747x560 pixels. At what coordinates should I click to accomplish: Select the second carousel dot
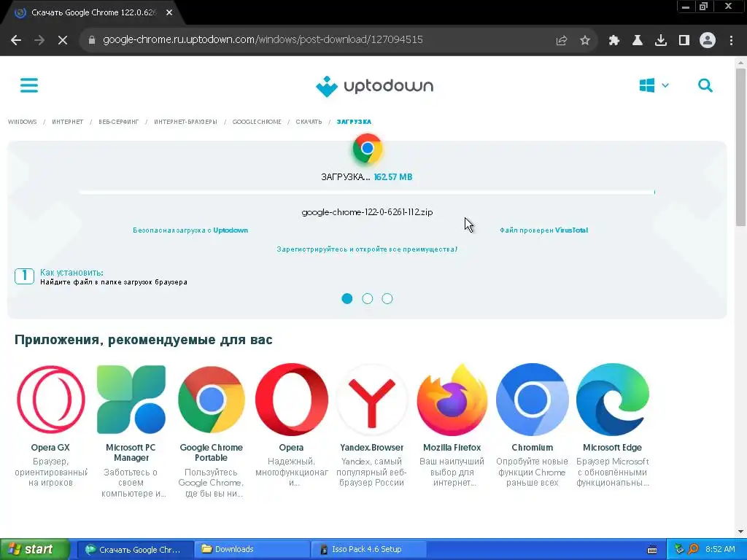tap(368, 298)
